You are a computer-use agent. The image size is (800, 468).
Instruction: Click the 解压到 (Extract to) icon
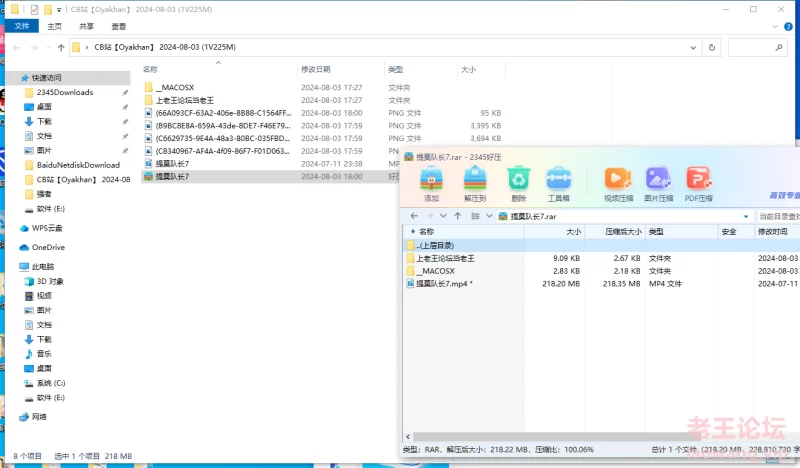coord(475,182)
